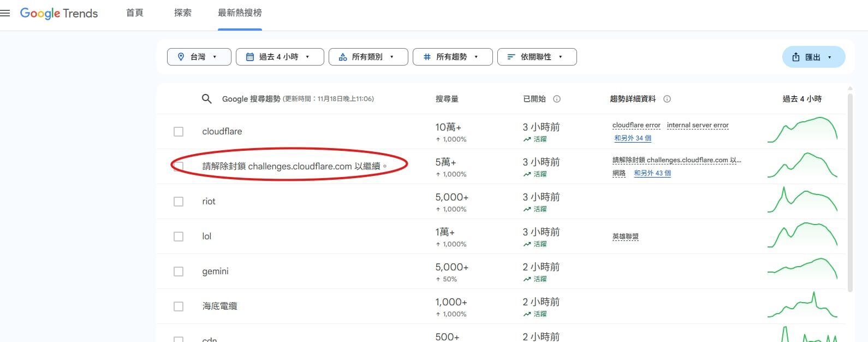Click calendar icon in 過去 4 小時 filter
Viewport: 868px width, 342px height.
[x=250, y=57]
